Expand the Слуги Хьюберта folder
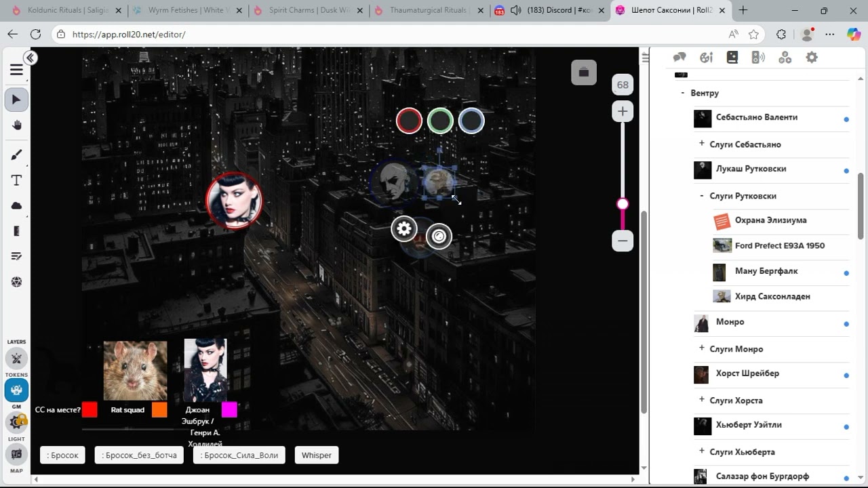Screen dimensions: 868x488 pyautogui.click(x=701, y=451)
